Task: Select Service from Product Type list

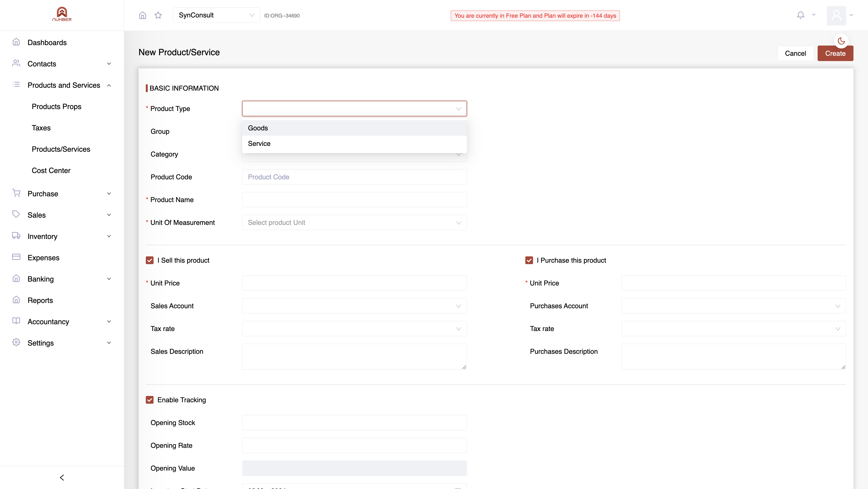Action: [x=355, y=144]
